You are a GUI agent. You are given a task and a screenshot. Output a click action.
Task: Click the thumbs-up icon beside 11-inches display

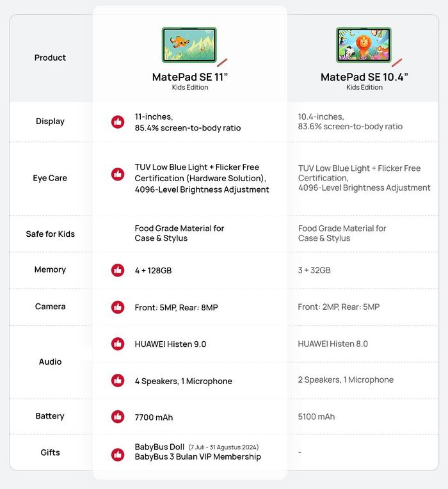(x=118, y=122)
